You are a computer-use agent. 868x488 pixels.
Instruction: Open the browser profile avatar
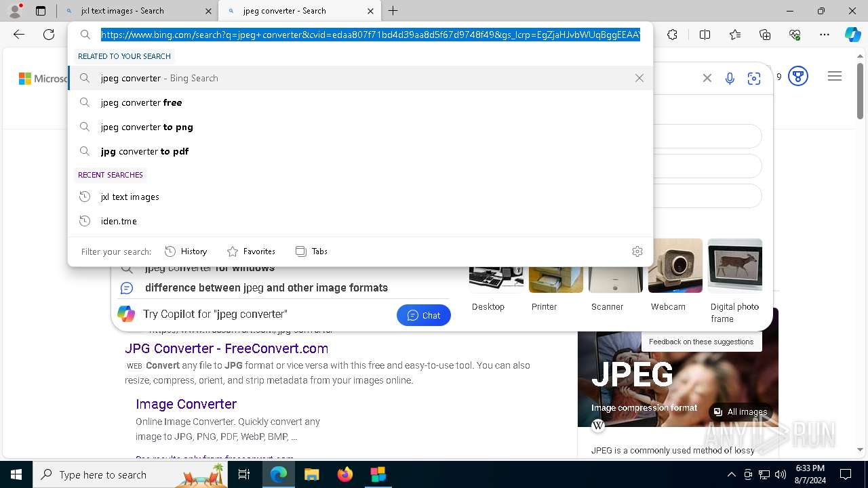coord(15,11)
